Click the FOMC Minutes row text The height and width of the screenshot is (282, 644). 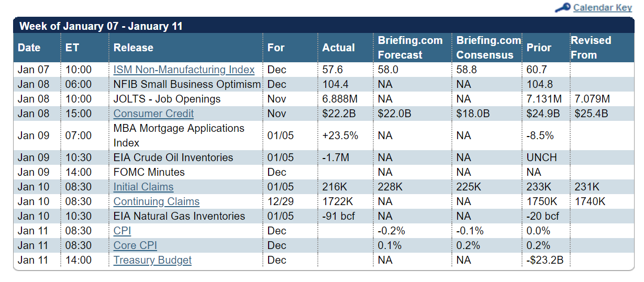(x=149, y=172)
